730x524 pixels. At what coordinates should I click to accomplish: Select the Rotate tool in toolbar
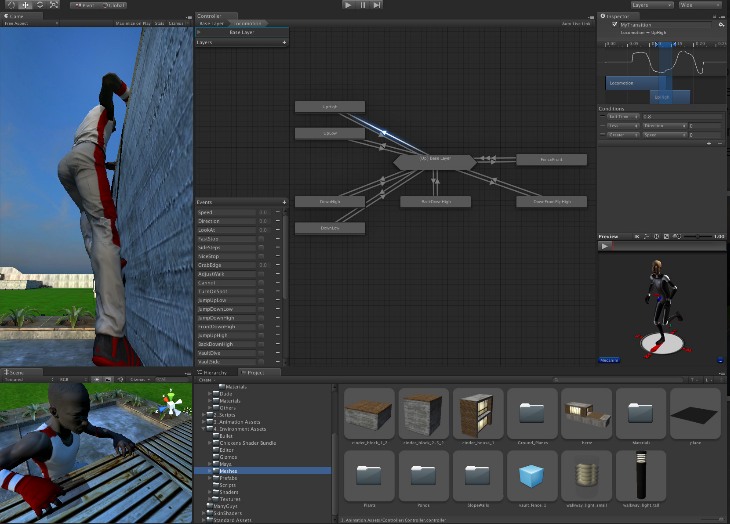click(39, 5)
